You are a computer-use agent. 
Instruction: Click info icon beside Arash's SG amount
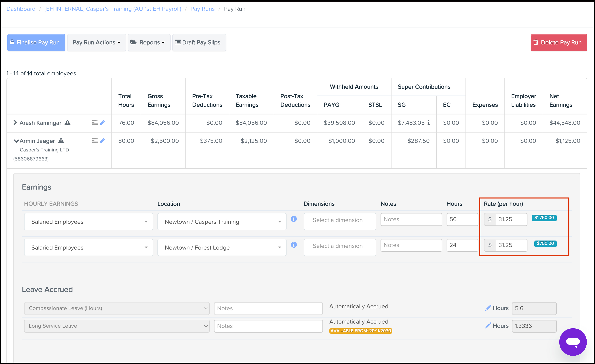(429, 123)
